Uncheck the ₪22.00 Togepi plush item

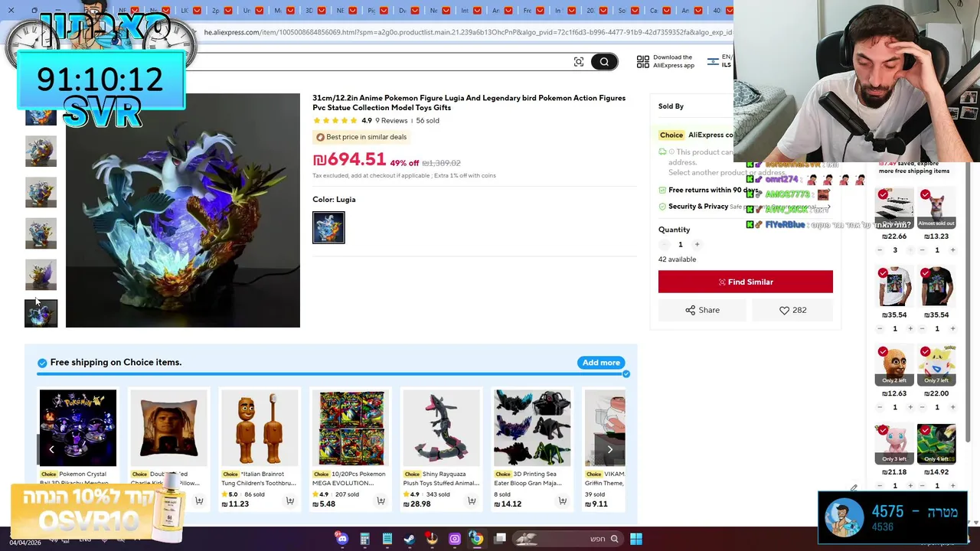tap(926, 352)
